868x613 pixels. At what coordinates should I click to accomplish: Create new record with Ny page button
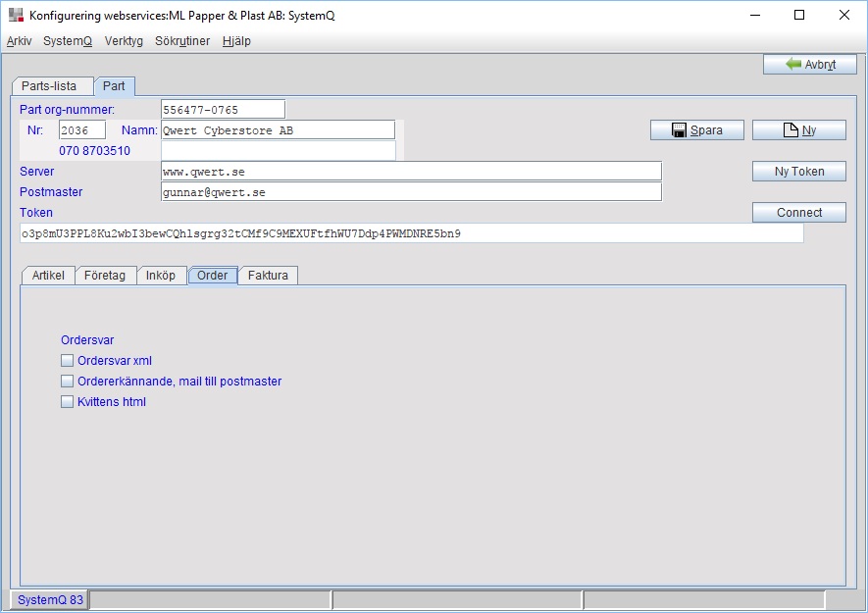tap(798, 130)
